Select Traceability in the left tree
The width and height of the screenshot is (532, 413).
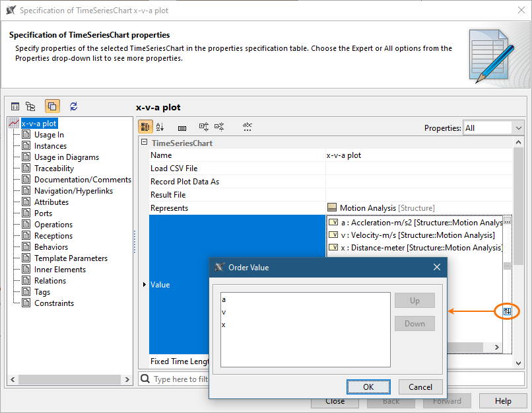point(54,169)
